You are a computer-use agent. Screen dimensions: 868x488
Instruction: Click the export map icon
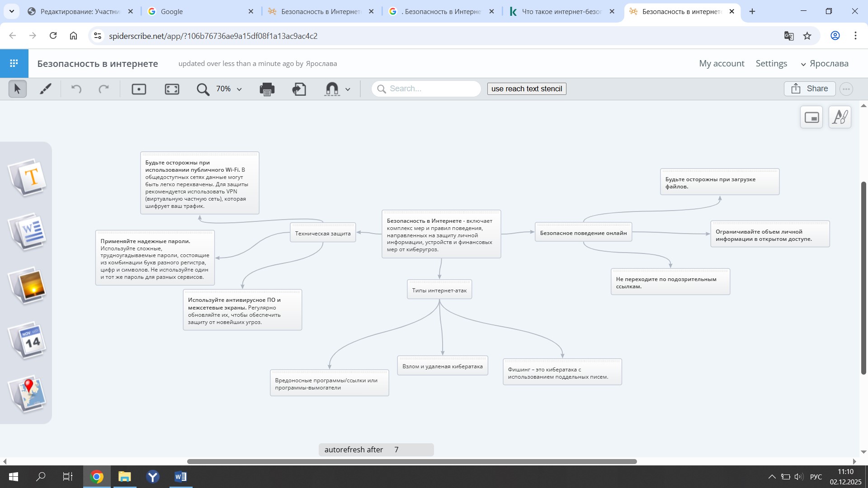pos(299,89)
